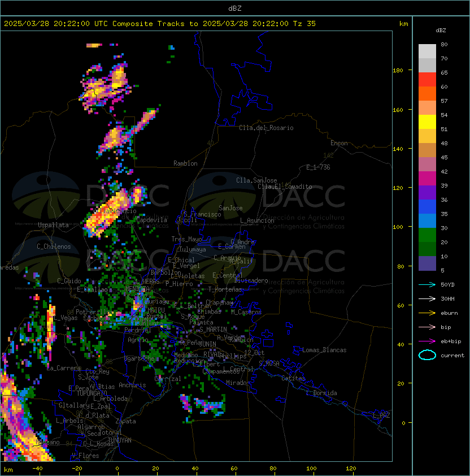Pick the topmost light gray dBZ swatch
470x476 pixels.
pyautogui.click(x=427, y=51)
